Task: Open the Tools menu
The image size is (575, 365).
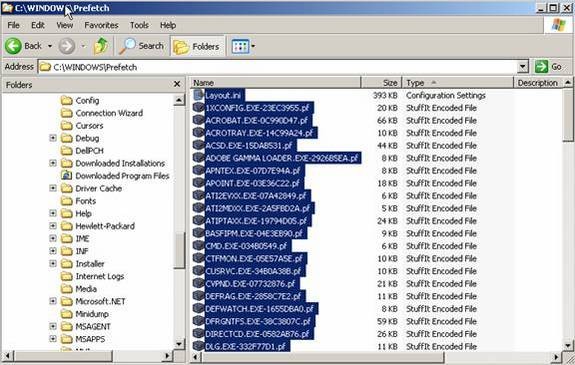Action: pos(139,25)
